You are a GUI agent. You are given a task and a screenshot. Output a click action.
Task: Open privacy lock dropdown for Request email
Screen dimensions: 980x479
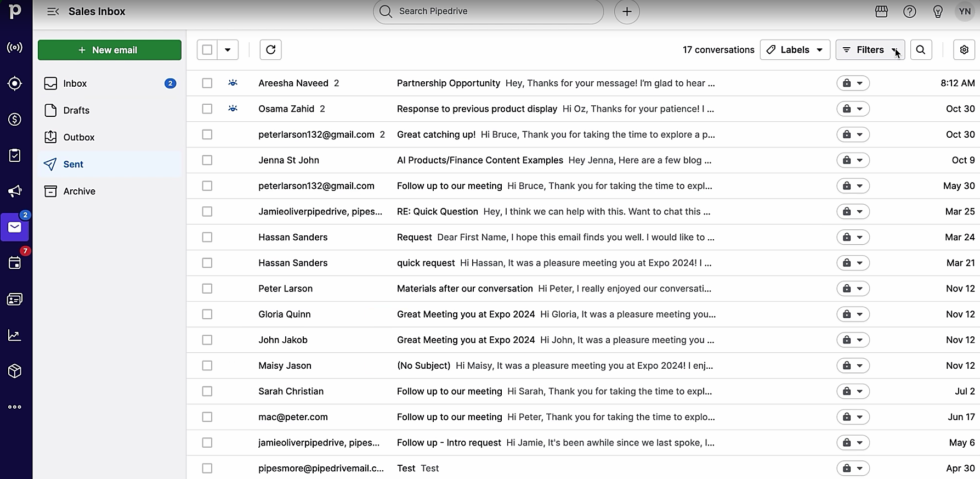tap(853, 237)
